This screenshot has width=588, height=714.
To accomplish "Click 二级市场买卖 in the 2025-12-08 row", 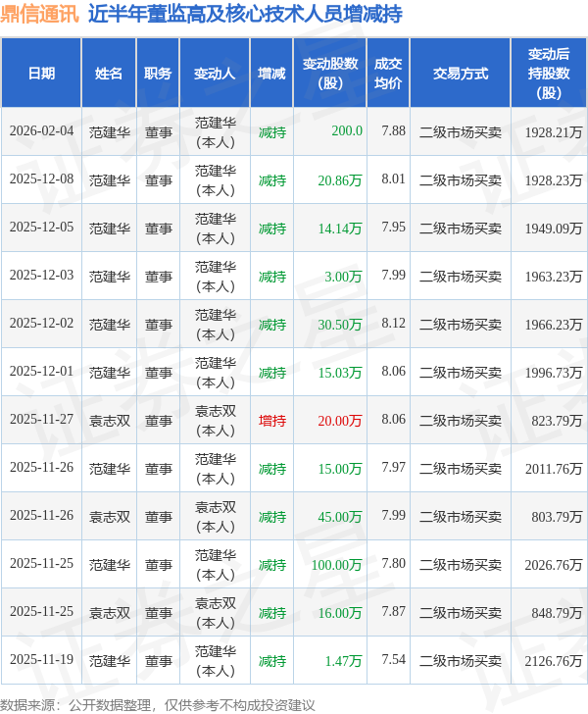I will pos(461,180).
